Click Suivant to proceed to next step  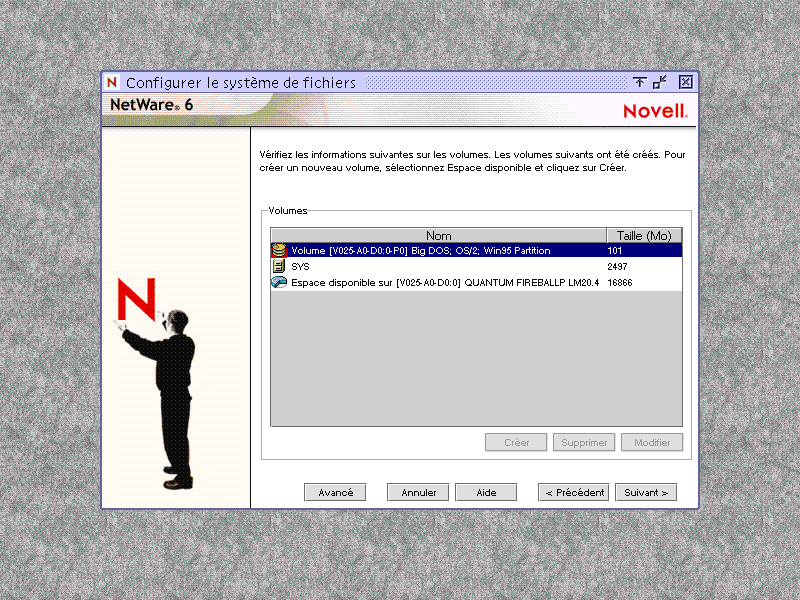coord(645,491)
